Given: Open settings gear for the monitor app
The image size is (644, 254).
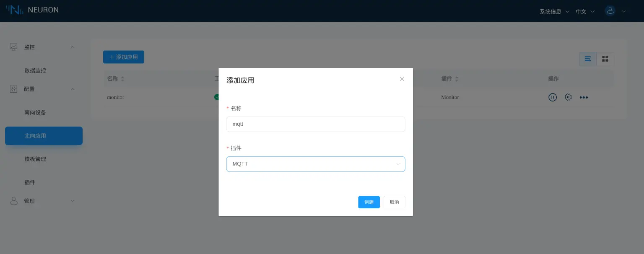Looking at the screenshot, I should click(x=568, y=97).
